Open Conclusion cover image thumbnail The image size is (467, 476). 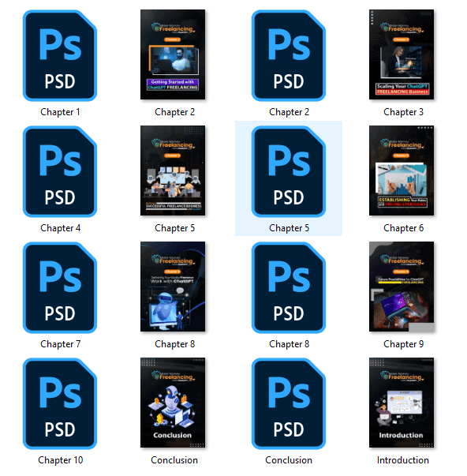(x=173, y=403)
